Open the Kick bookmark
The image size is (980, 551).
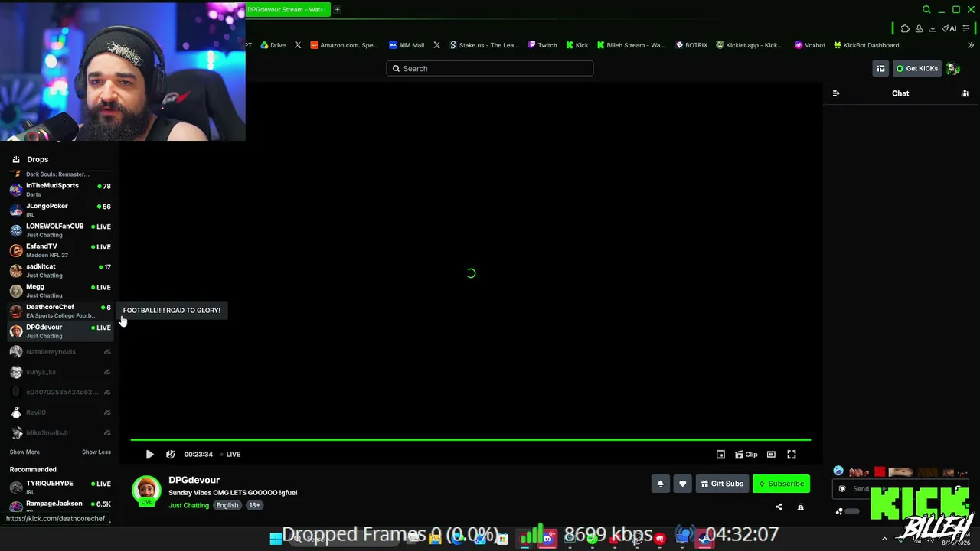pos(577,45)
